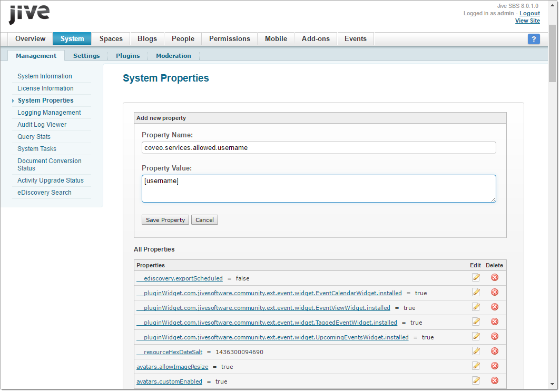Screen dimensions: 560x392
Task: Delete the avatars.customEnabled property
Action: tap(494, 380)
